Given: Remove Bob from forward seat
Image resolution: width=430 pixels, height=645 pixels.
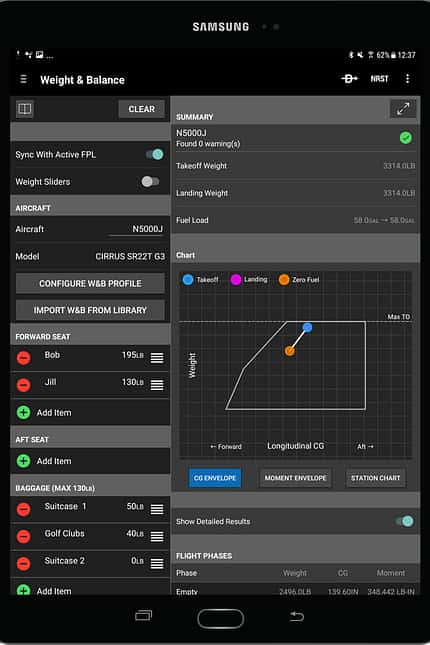Looking at the screenshot, I should (23, 358).
